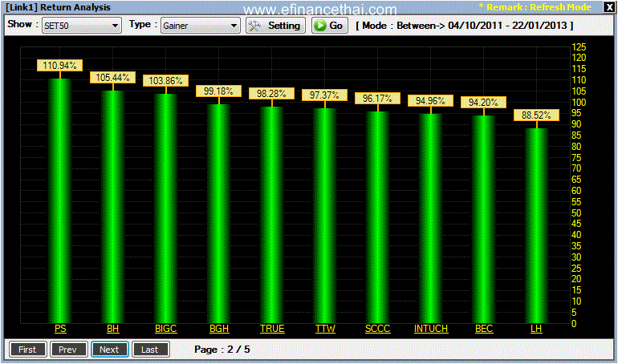Go to Next page
618x364 pixels.
(x=110, y=350)
